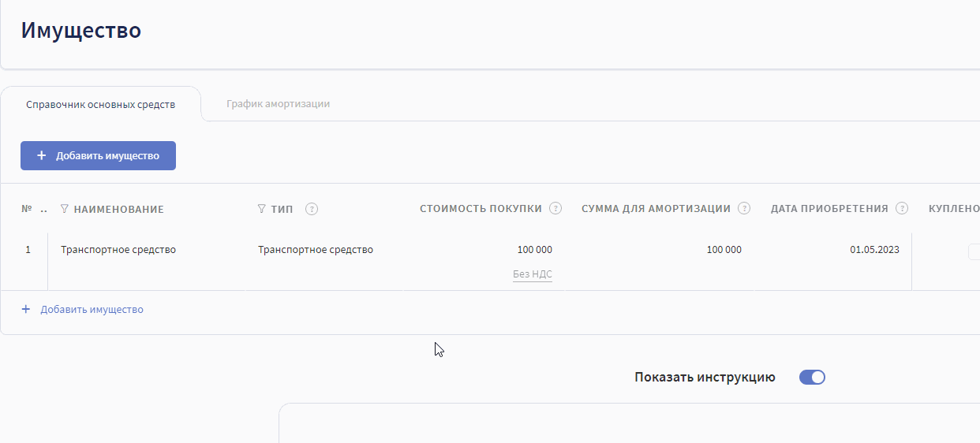The height and width of the screenshot is (443, 980).
Task: Click filter icon next to Наименование
Action: coord(65,209)
